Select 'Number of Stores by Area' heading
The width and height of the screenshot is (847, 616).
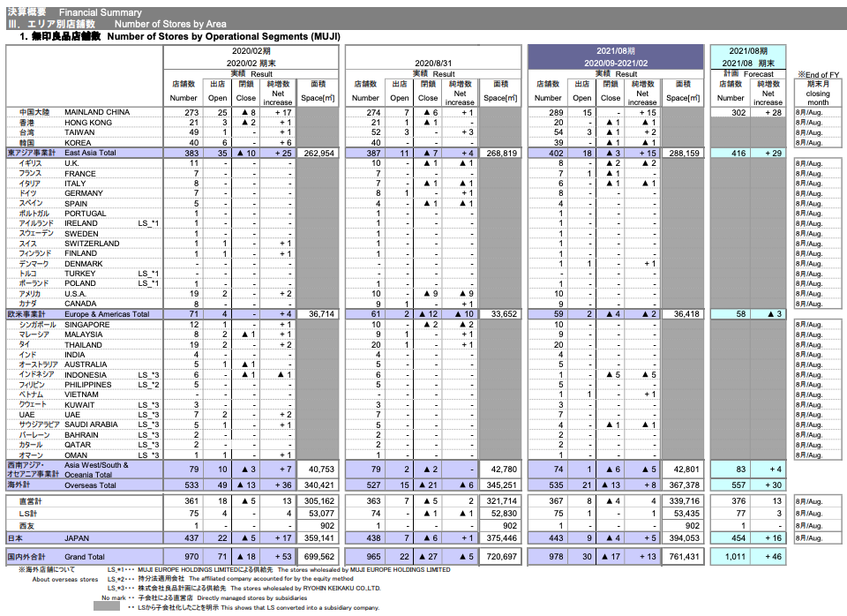coord(170,24)
